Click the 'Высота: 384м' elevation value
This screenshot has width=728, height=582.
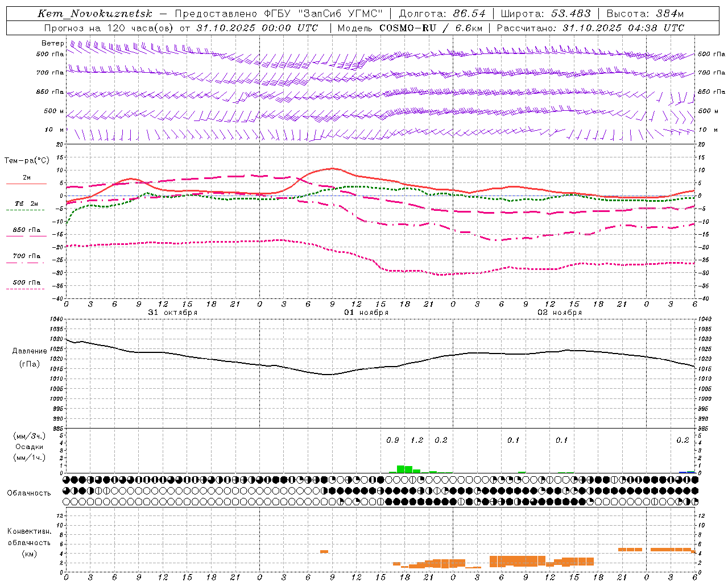(645, 14)
